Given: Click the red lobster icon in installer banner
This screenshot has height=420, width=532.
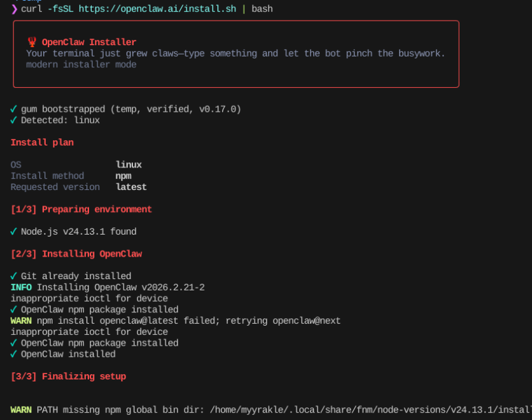Looking at the screenshot, I should pos(31,42).
